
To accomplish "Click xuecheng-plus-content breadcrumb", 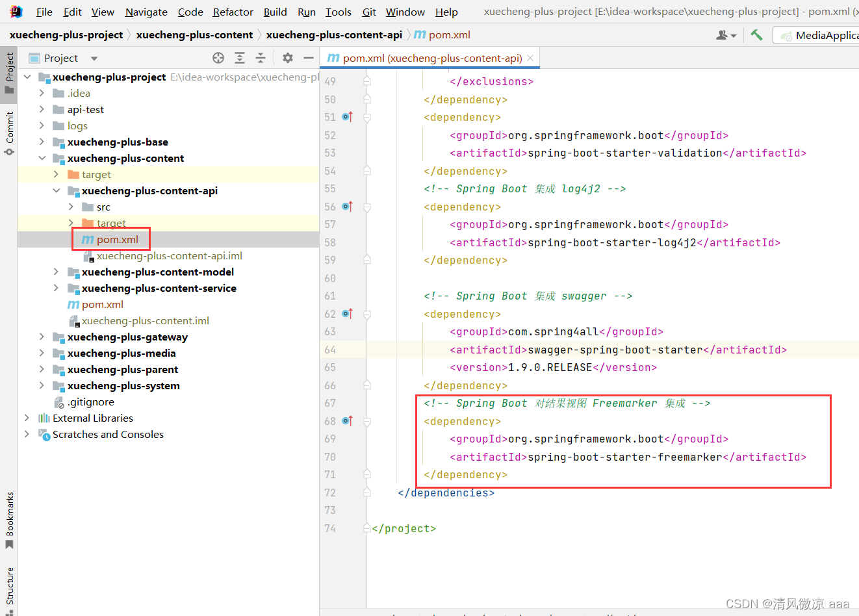I will (x=194, y=34).
